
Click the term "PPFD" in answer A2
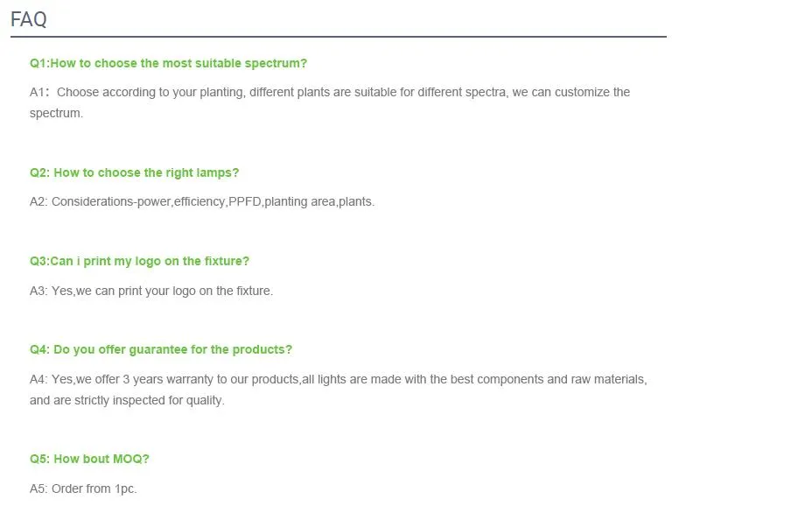[x=244, y=201]
